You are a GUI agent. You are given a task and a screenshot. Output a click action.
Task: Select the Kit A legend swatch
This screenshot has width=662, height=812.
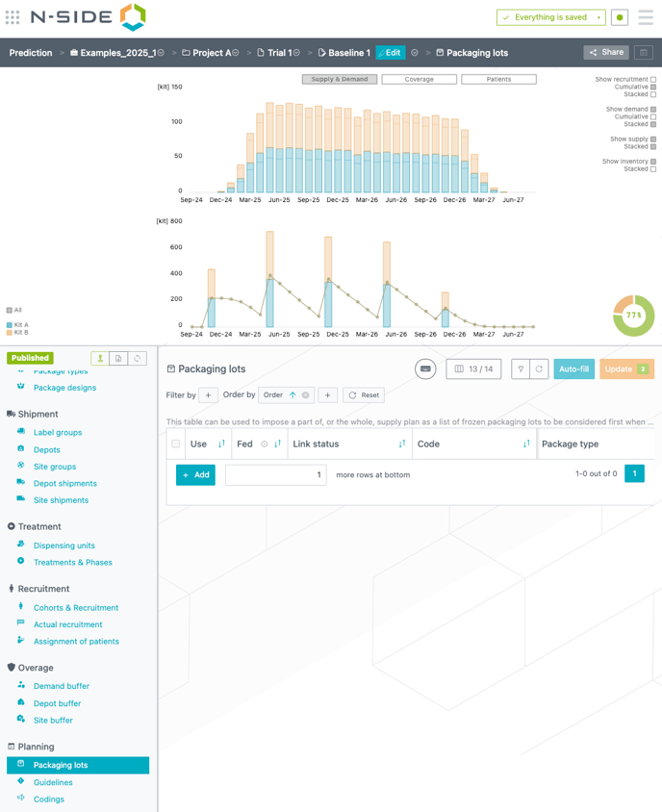click(x=10, y=325)
